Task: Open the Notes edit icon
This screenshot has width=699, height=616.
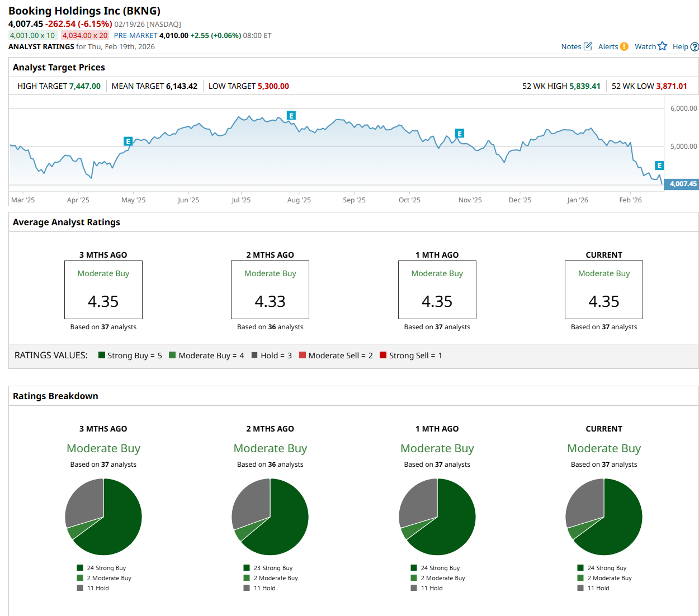Action: [x=588, y=46]
